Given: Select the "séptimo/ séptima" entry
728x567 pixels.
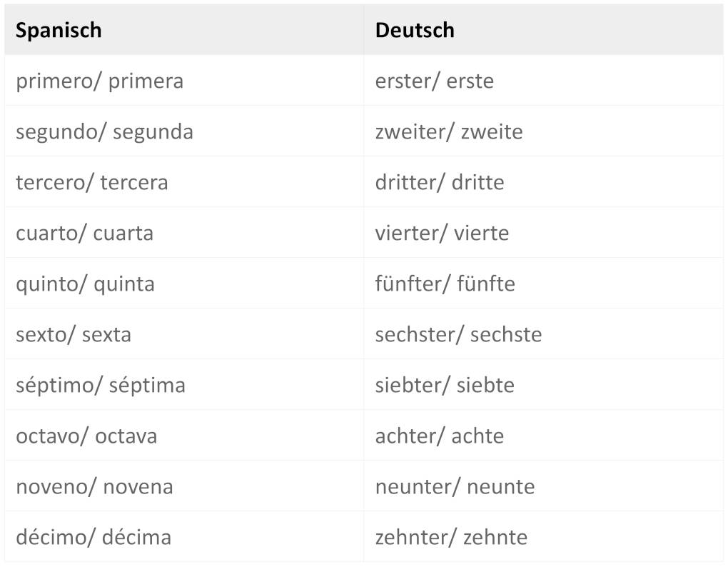Looking at the screenshot, I should pos(101,385).
